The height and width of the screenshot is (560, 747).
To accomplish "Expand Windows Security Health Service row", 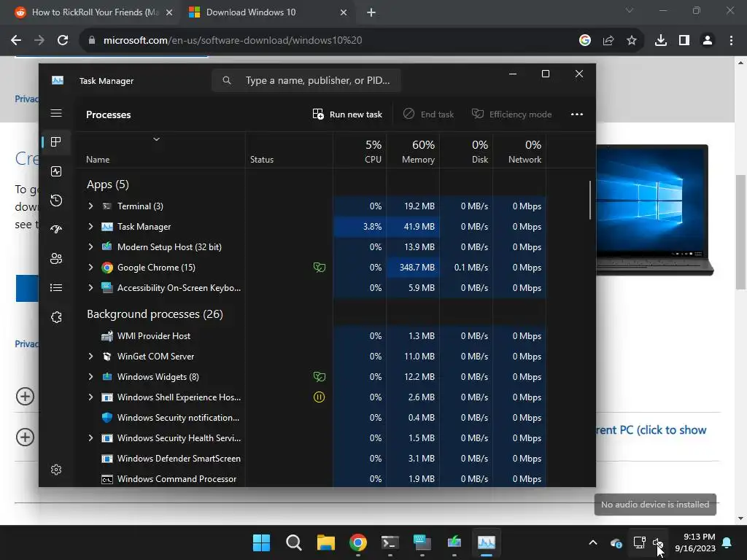I will pyautogui.click(x=90, y=438).
